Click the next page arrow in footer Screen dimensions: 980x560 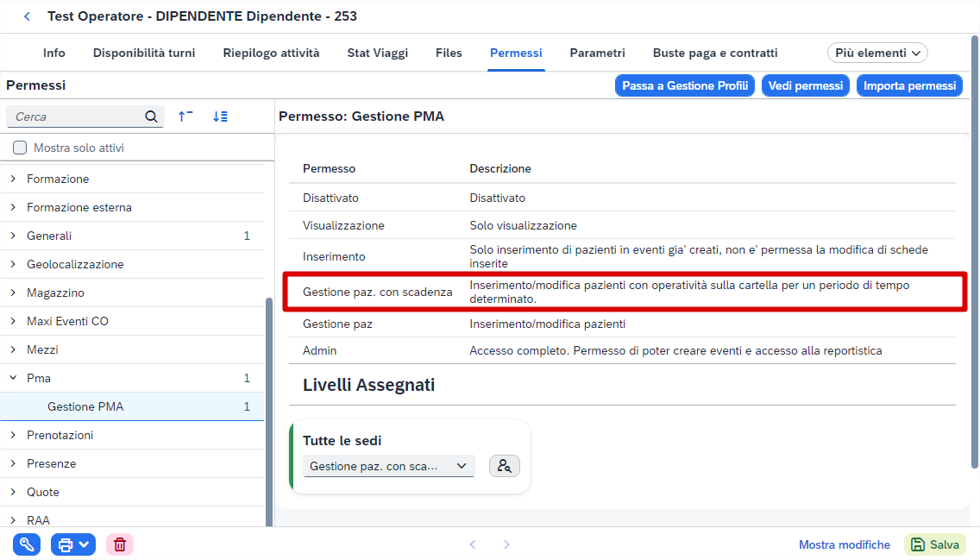click(x=507, y=544)
